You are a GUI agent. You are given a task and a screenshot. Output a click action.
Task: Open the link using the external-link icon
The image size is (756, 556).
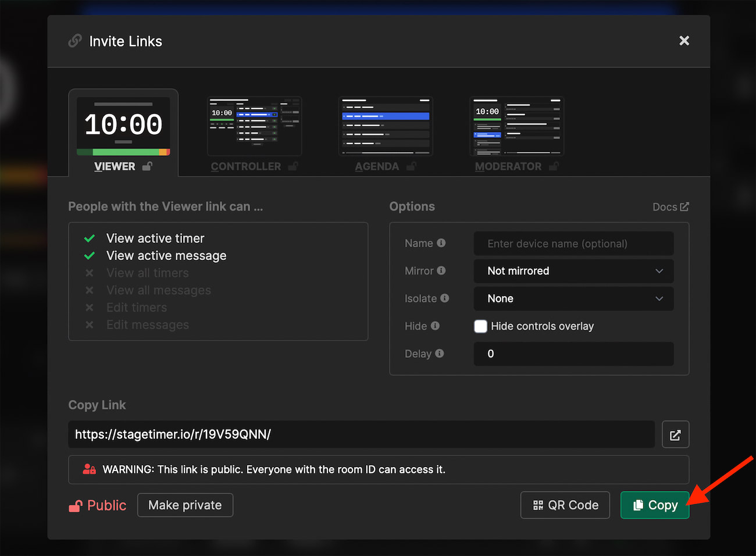point(675,434)
